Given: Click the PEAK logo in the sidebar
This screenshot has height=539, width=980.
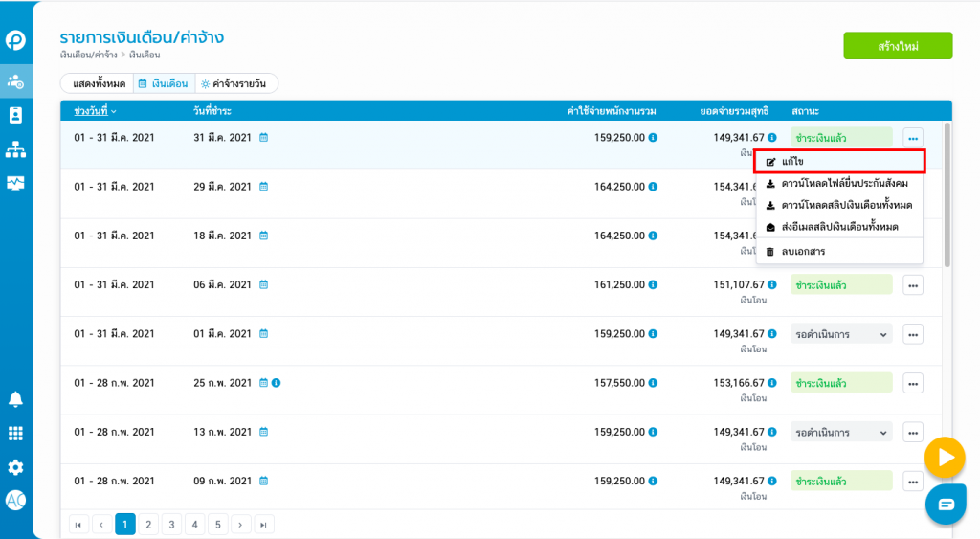Looking at the screenshot, I should (x=15, y=40).
